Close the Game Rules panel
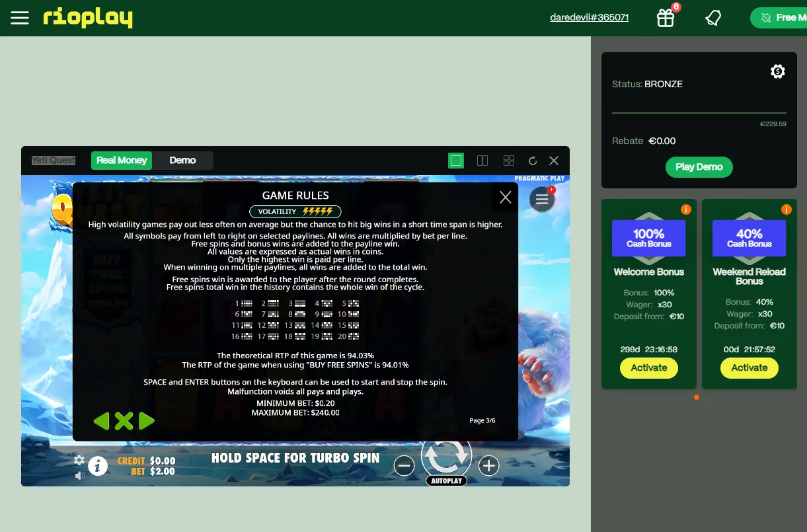The height and width of the screenshot is (532, 807). [506, 197]
